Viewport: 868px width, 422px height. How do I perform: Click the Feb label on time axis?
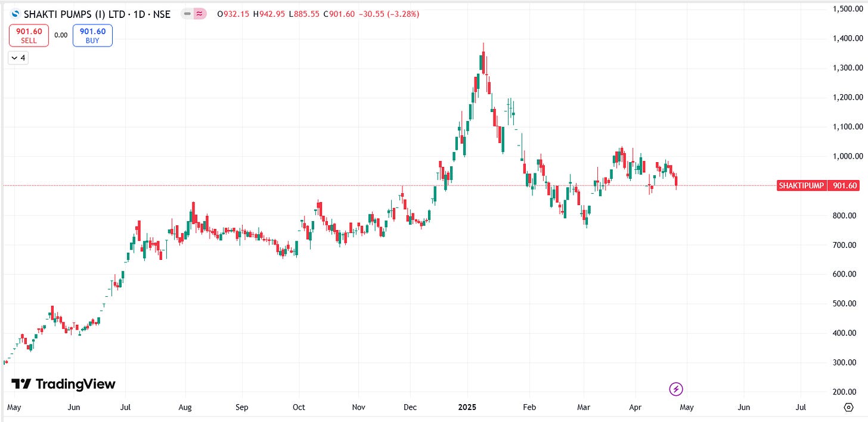point(529,408)
